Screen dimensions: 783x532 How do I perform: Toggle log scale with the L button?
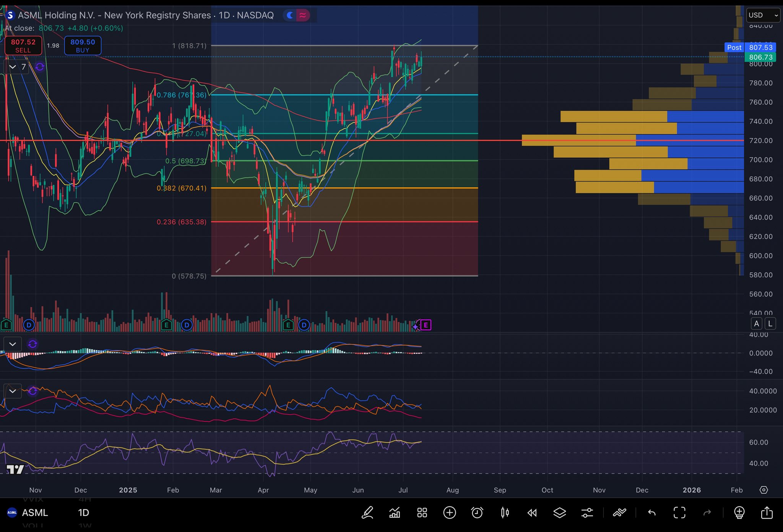(770, 324)
